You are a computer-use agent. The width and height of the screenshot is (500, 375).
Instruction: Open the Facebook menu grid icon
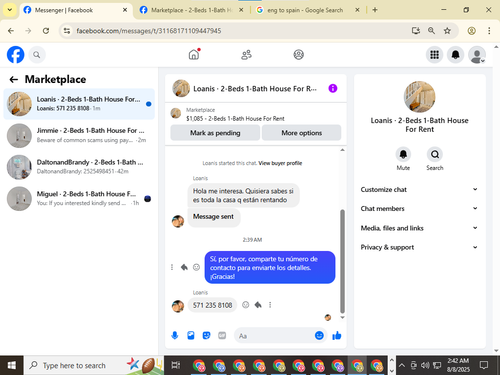pos(434,55)
